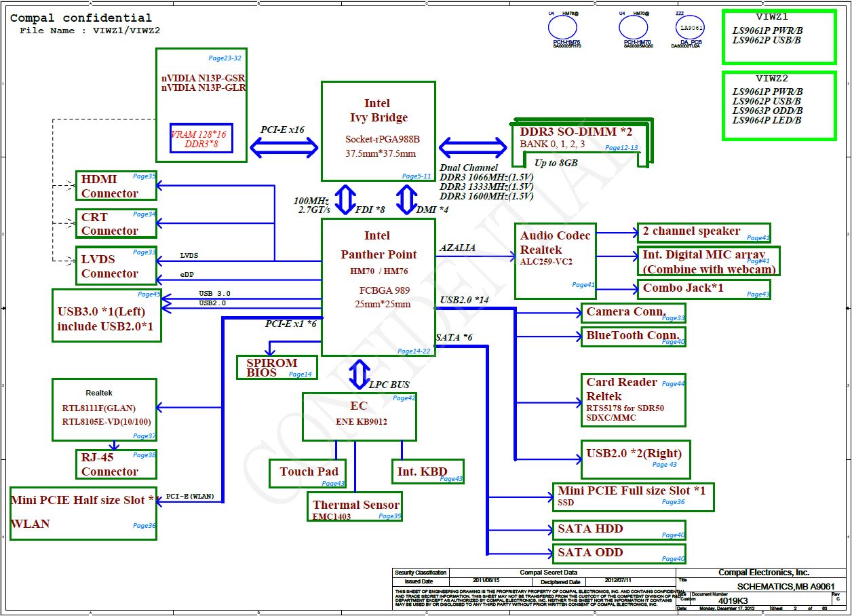This screenshot has height=616, width=852.
Task: Select the 'Int. Digital MIC array' block
Action: pyautogui.click(x=710, y=261)
